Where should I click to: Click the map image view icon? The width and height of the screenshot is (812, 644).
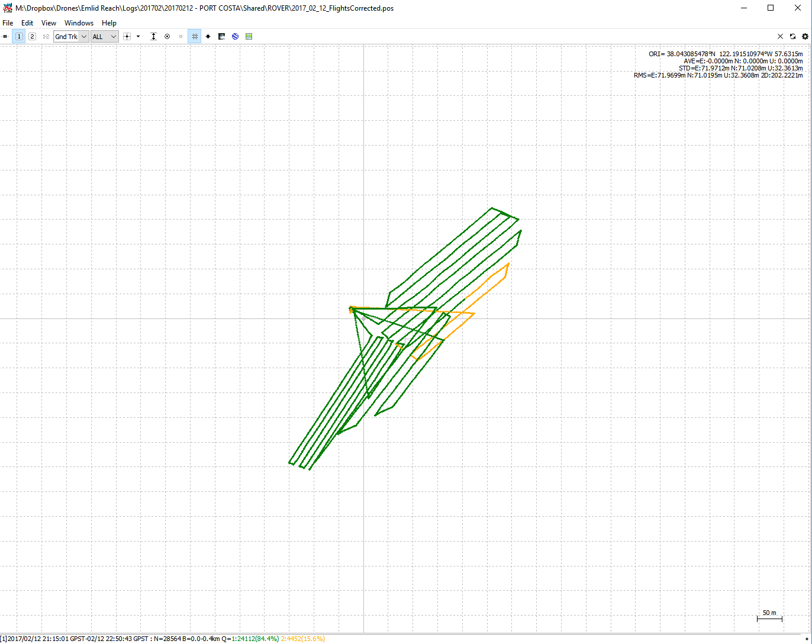[221, 37]
